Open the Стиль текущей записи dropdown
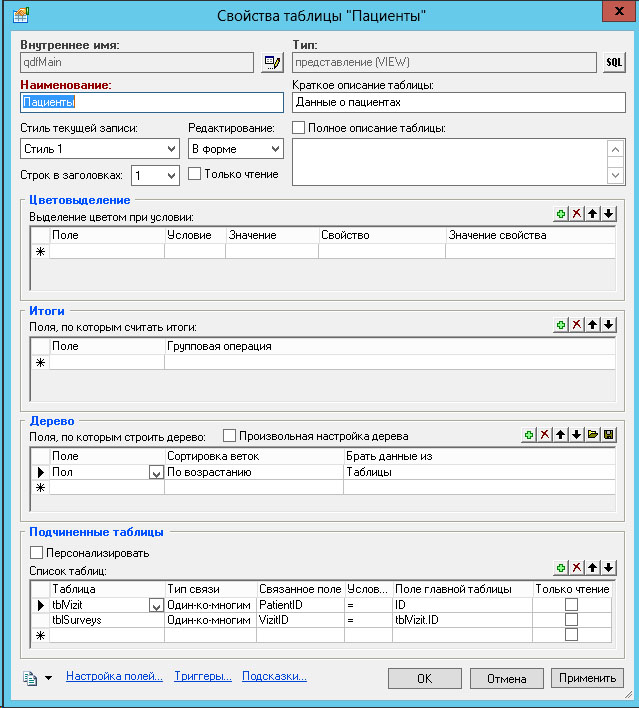Image resolution: width=639 pixels, height=708 pixels. [x=171, y=149]
